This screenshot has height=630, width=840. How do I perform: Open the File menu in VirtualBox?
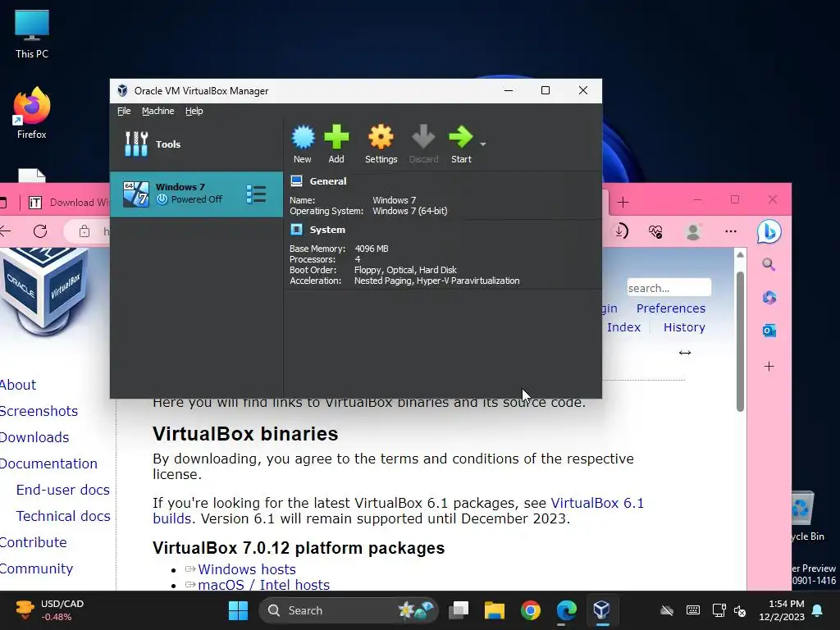point(124,111)
